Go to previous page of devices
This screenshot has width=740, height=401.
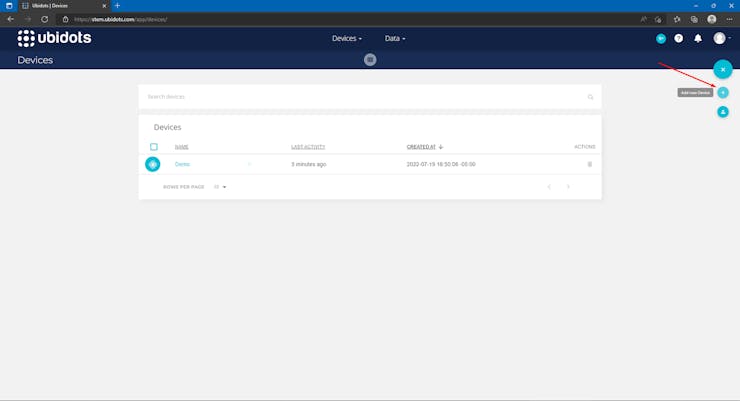click(x=549, y=187)
